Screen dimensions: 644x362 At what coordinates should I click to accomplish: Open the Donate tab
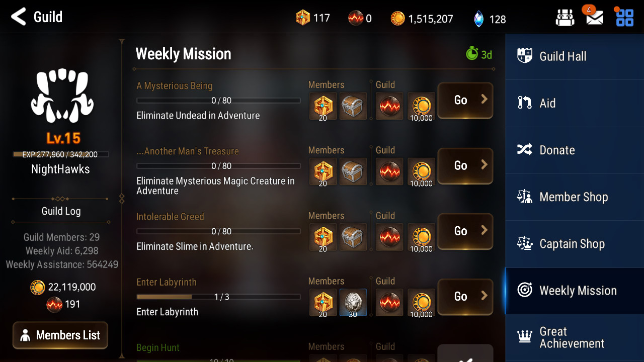575,150
